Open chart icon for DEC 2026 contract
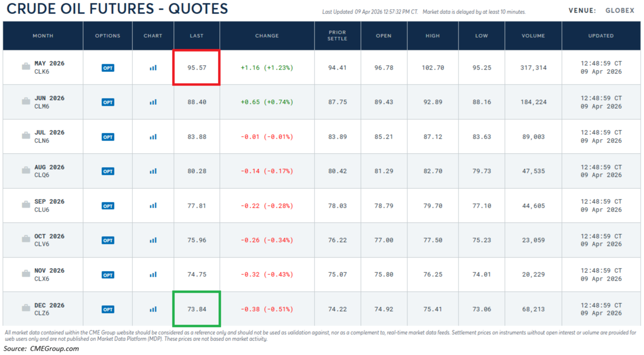 coord(153,309)
